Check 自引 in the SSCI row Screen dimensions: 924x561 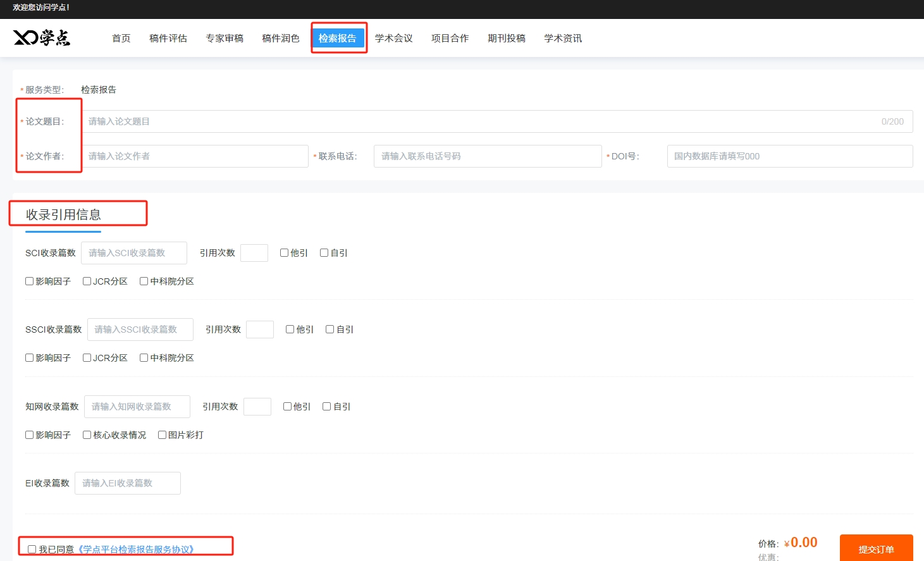(x=330, y=330)
